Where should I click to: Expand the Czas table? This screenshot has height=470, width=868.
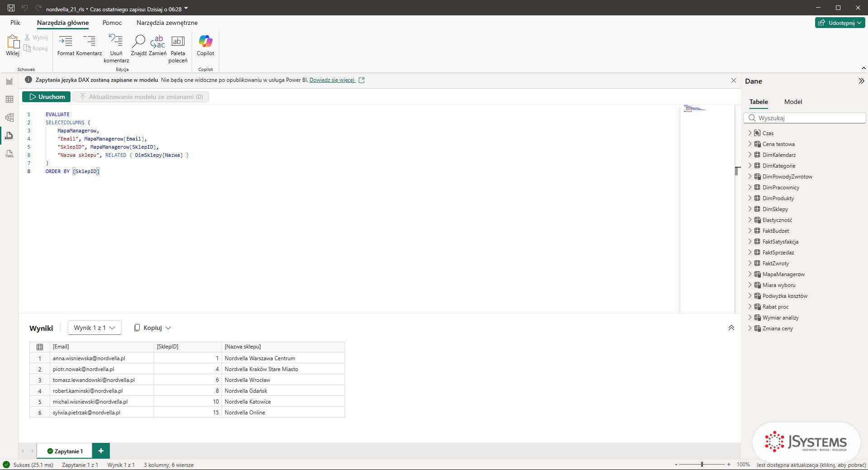pos(750,133)
